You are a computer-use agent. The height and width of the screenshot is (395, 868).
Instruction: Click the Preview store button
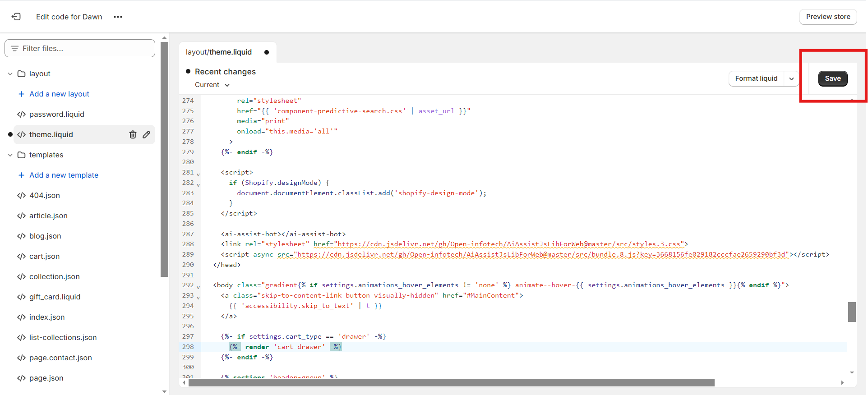(x=828, y=17)
